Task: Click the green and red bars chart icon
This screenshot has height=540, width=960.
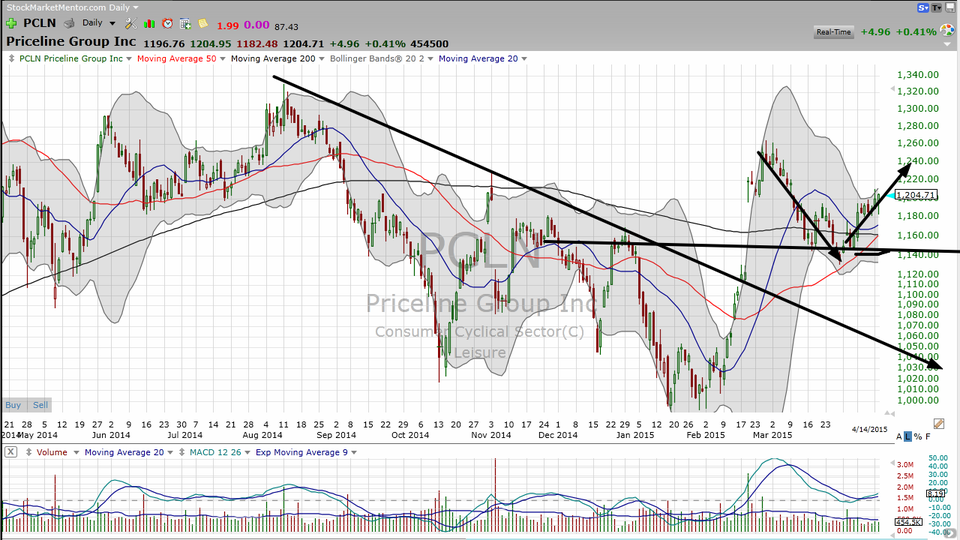Action: coord(149,23)
